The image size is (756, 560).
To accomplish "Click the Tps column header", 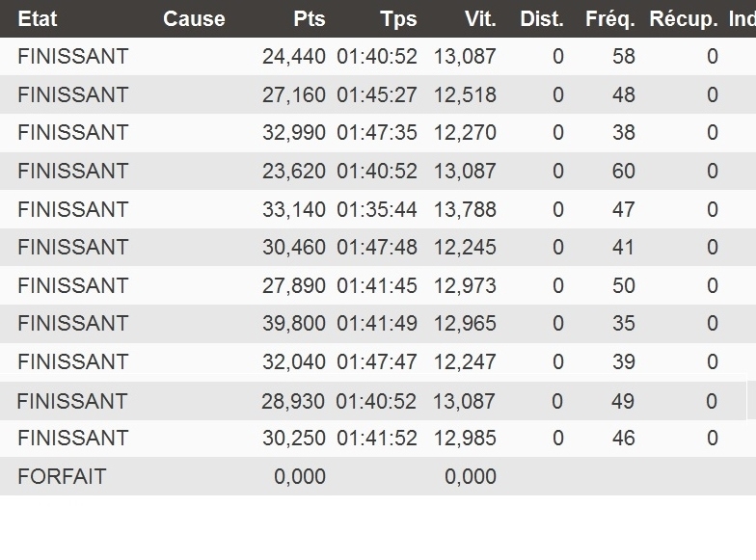I will [398, 18].
